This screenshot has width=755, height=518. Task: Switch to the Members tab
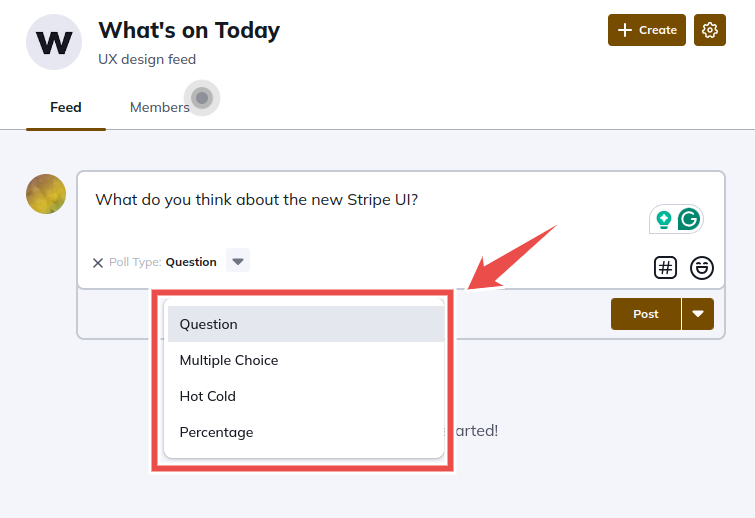click(x=160, y=107)
